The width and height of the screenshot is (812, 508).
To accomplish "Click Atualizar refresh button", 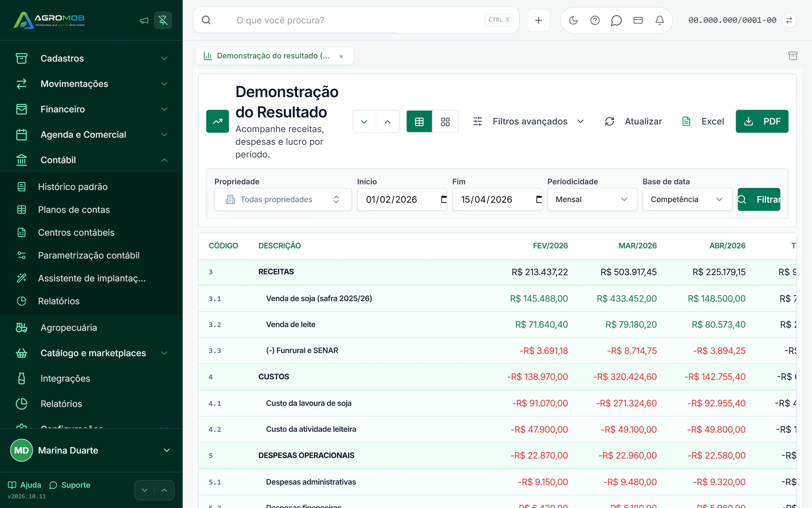I will pos(633,121).
